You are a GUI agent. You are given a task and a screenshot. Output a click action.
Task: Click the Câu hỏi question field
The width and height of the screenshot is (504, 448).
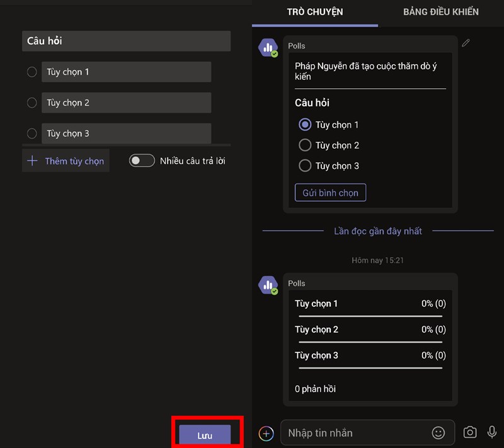(x=126, y=41)
